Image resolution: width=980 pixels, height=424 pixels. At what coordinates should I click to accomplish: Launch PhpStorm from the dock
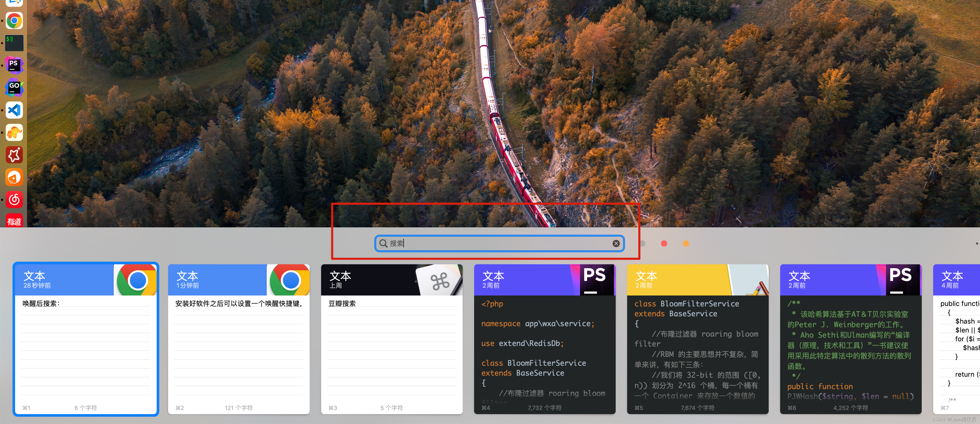coord(14,65)
